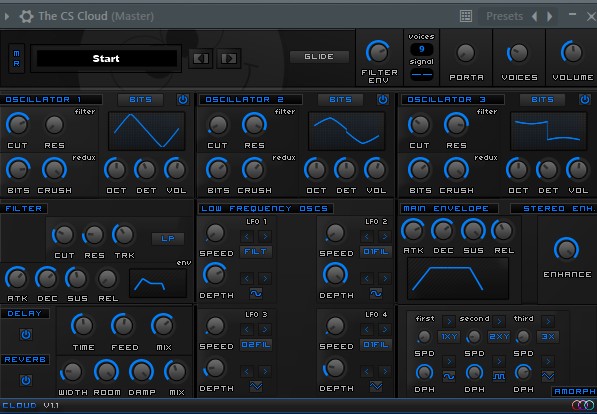The height and width of the screenshot is (414, 597).
Task: Select the LP filter type button
Action: 168,238
